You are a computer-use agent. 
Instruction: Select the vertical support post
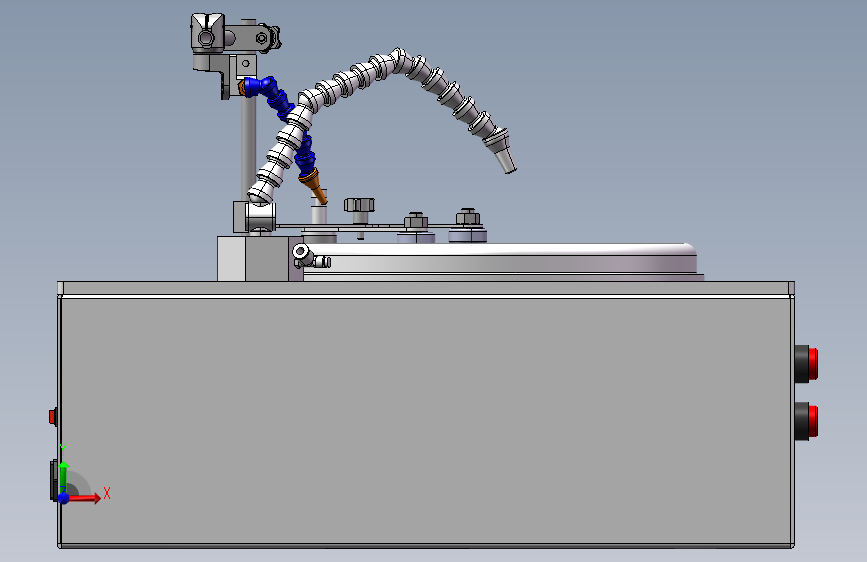(x=248, y=147)
